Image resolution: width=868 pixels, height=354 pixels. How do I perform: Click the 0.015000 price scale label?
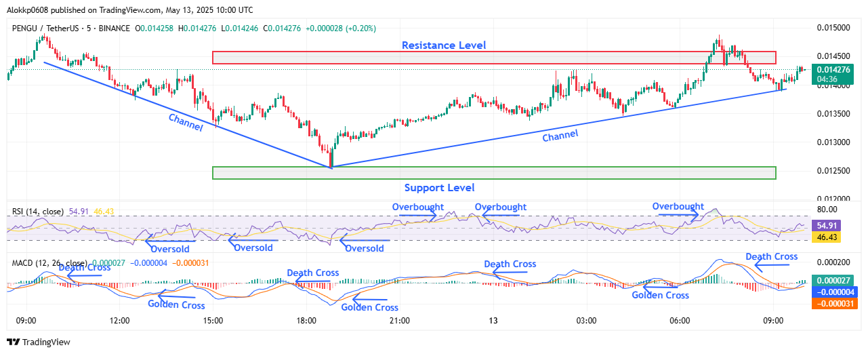pyautogui.click(x=833, y=28)
